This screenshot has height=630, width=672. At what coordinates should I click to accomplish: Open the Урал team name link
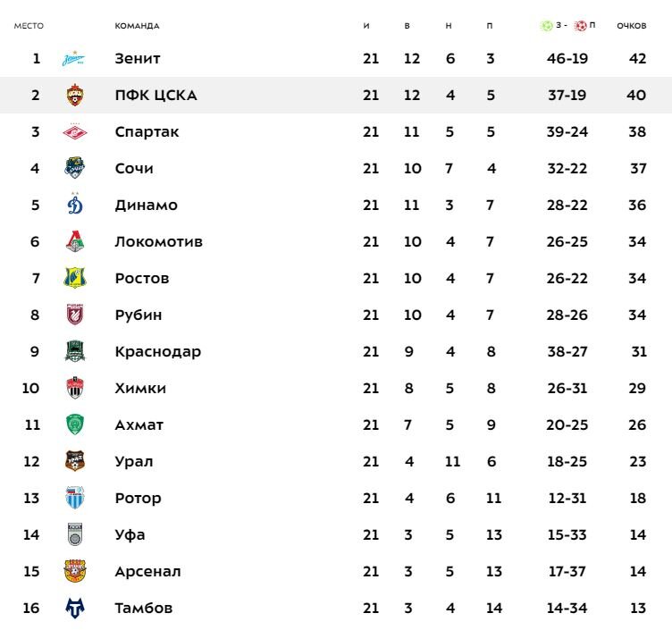click(x=134, y=462)
